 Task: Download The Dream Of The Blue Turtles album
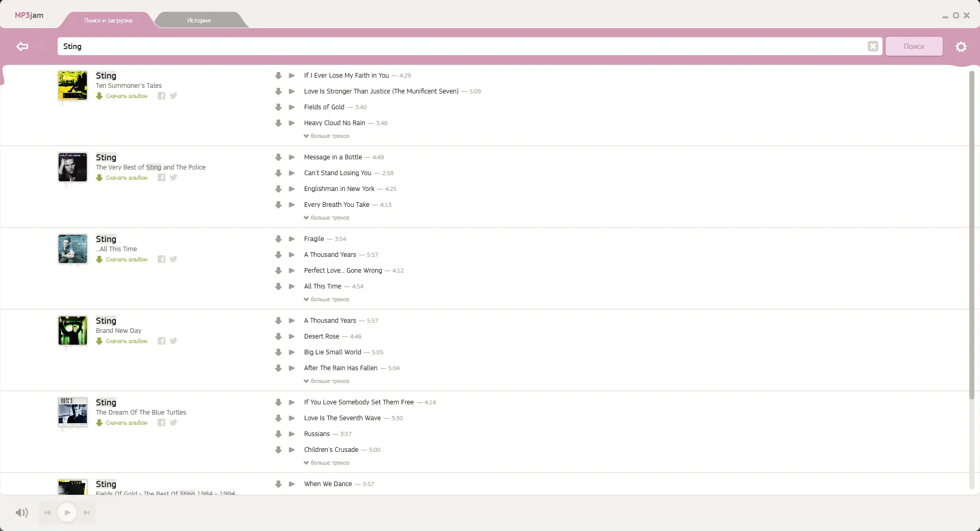pos(122,423)
